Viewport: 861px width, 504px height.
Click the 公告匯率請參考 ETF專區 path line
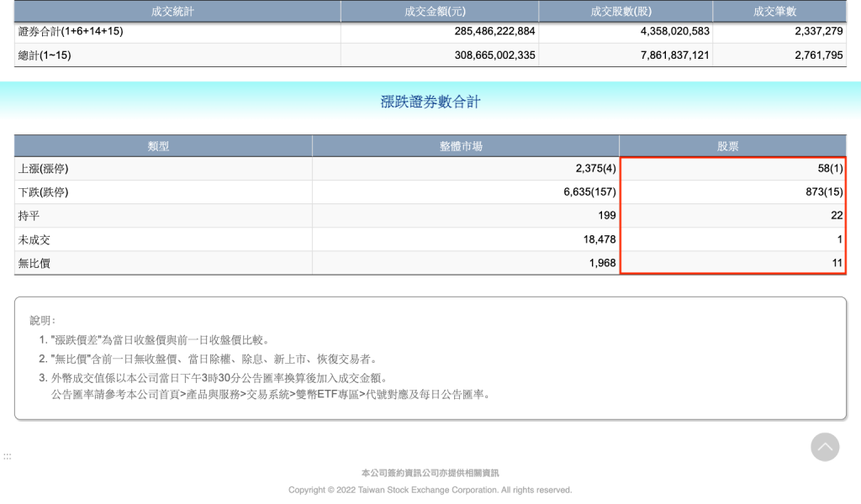[x=271, y=395]
